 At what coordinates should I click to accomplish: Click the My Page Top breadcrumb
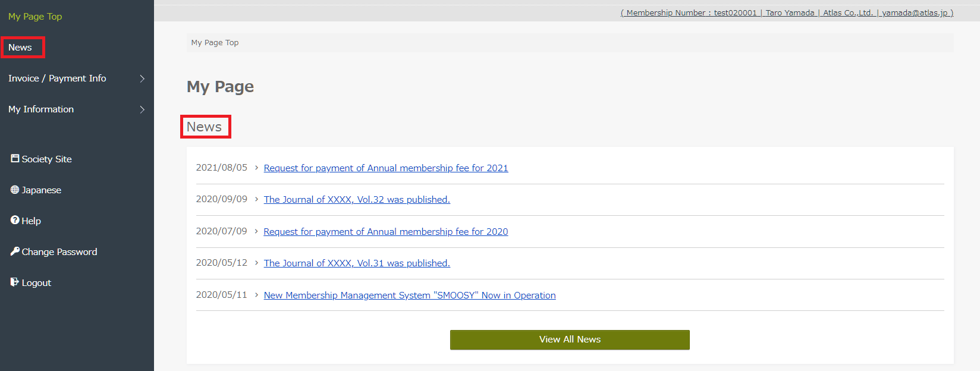(215, 43)
